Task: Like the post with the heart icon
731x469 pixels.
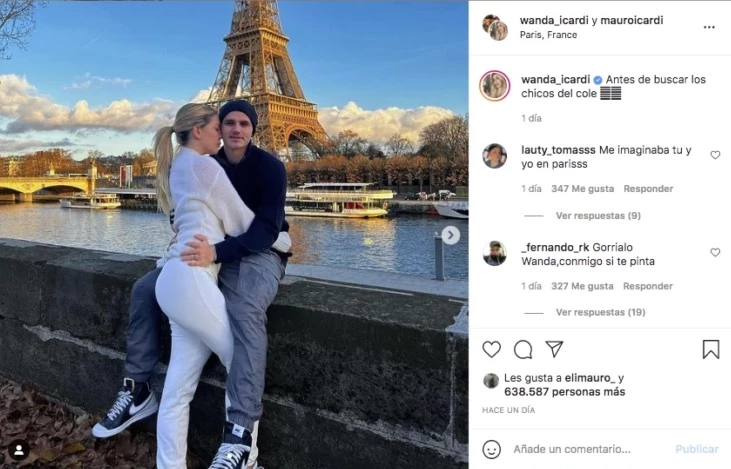Action: (491, 349)
